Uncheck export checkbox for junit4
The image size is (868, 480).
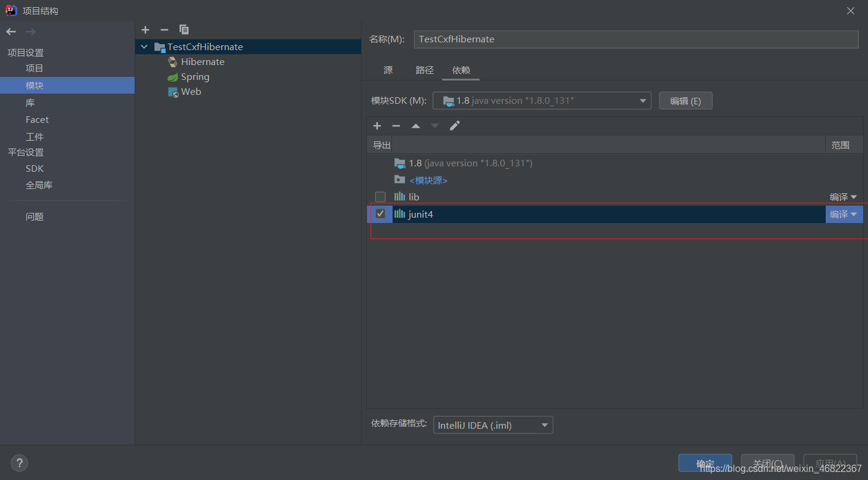(380, 214)
